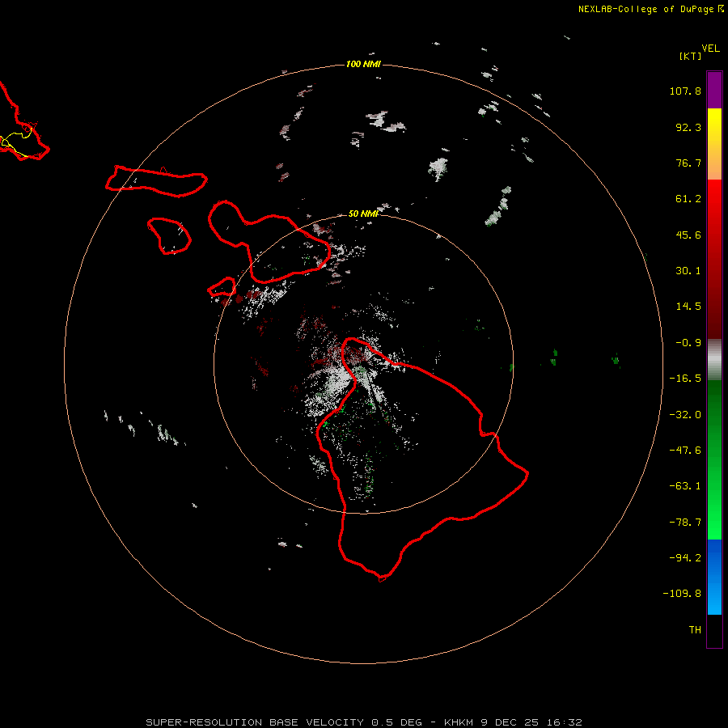
Task: Select the 107.8 legend value
Action: coord(685,91)
